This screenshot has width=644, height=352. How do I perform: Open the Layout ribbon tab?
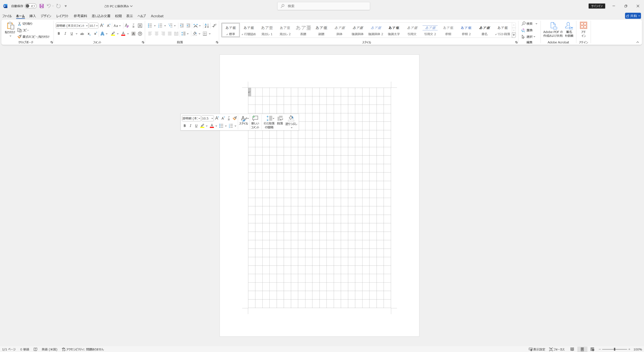point(62,16)
